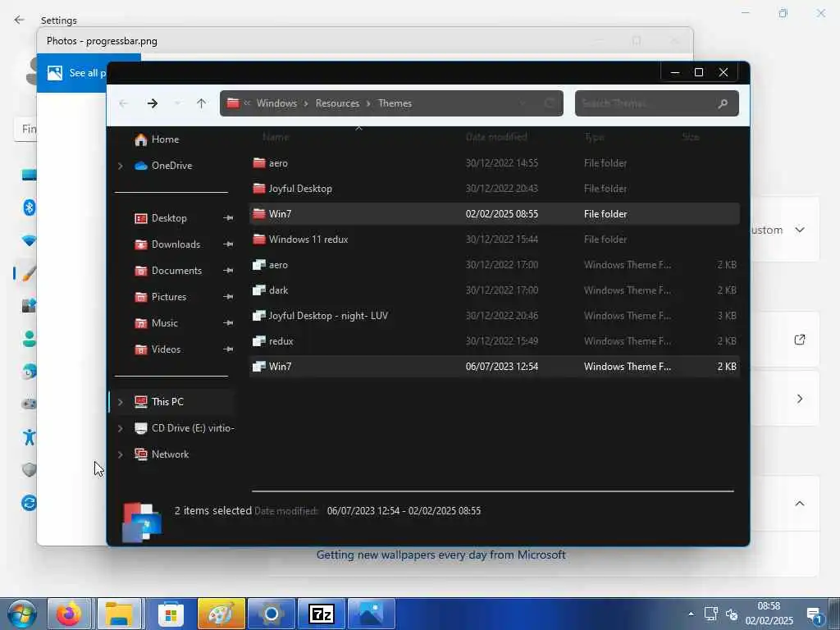840x630 pixels.
Task: Click Windows in the address breadcrumb
Action: pos(276,103)
